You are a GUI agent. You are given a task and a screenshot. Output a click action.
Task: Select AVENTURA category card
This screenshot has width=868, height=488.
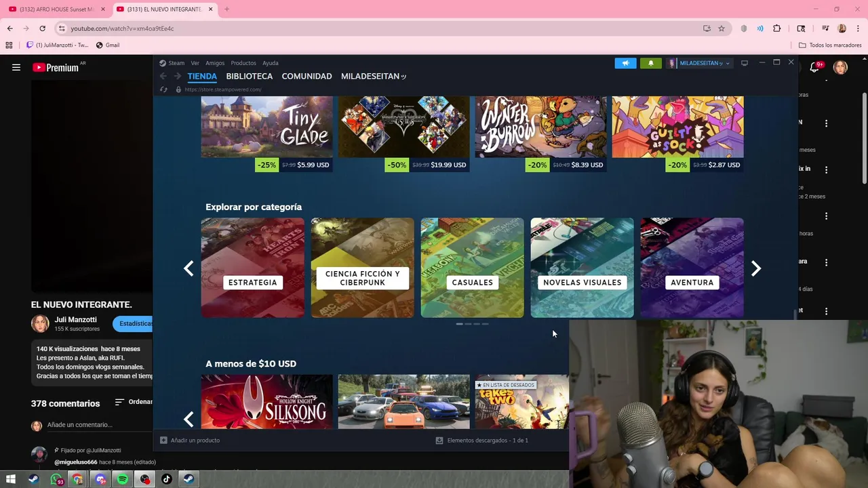pos(692,268)
